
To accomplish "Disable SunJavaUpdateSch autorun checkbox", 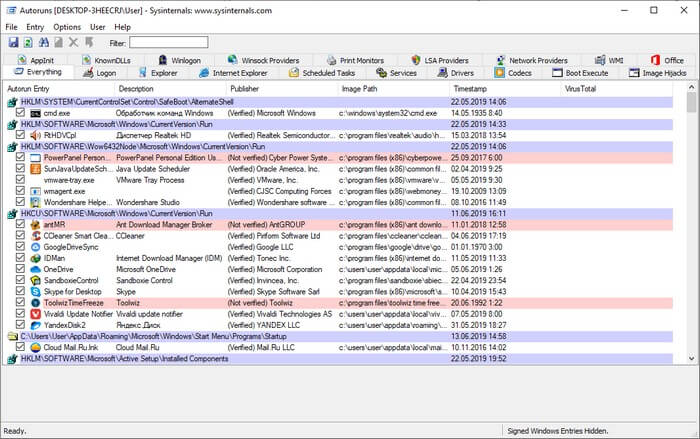I will 20,168.
